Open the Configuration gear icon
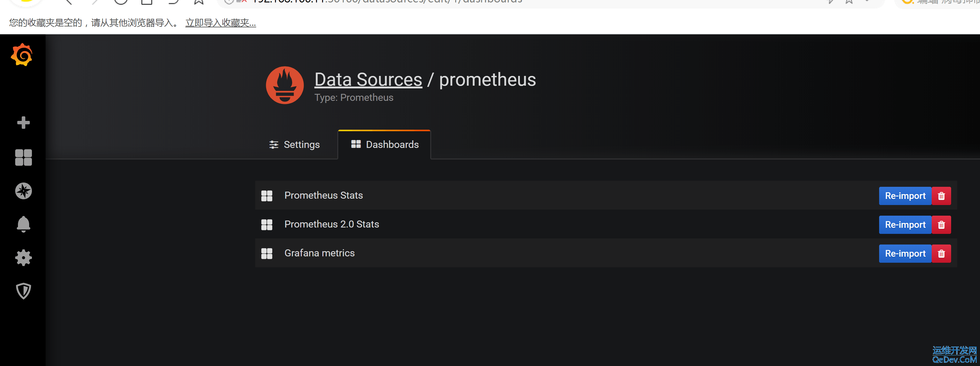 23,258
